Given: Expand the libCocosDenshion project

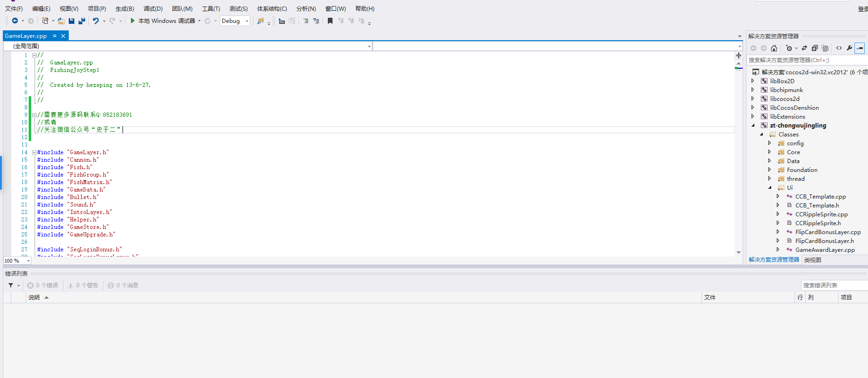Looking at the screenshot, I should tap(753, 107).
